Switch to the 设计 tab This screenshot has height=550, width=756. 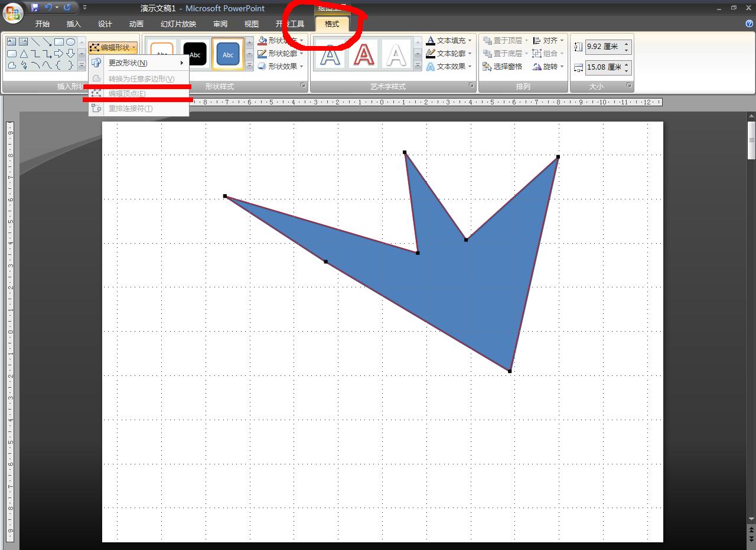[x=105, y=24]
